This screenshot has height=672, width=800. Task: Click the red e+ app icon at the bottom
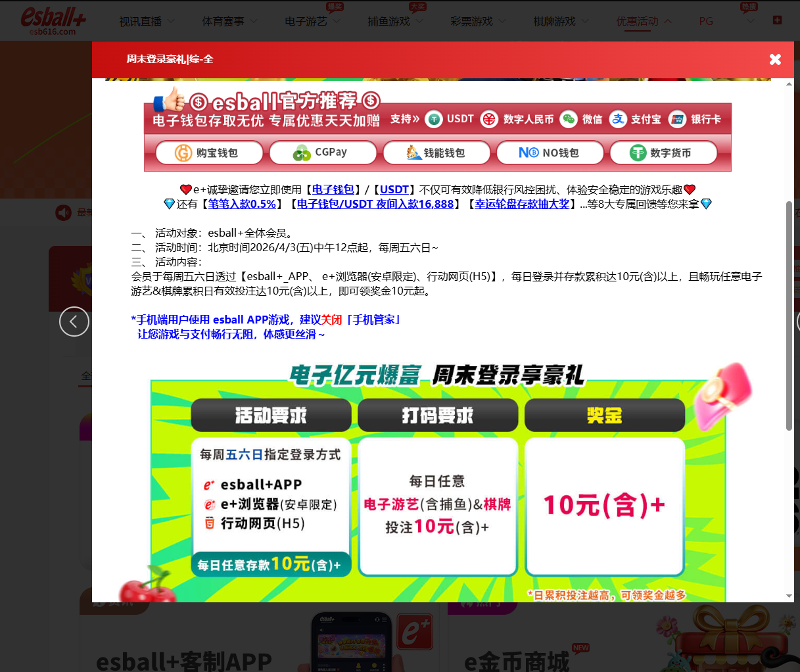point(414,632)
